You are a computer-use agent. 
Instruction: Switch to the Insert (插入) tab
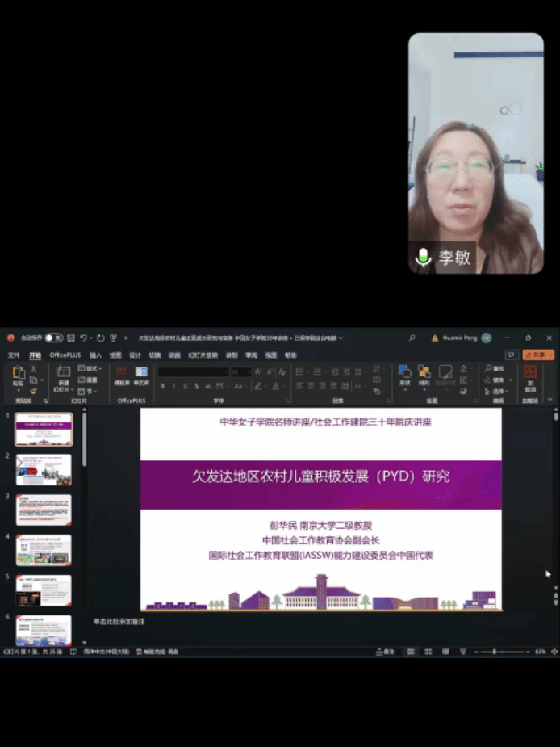coord(95,355)
